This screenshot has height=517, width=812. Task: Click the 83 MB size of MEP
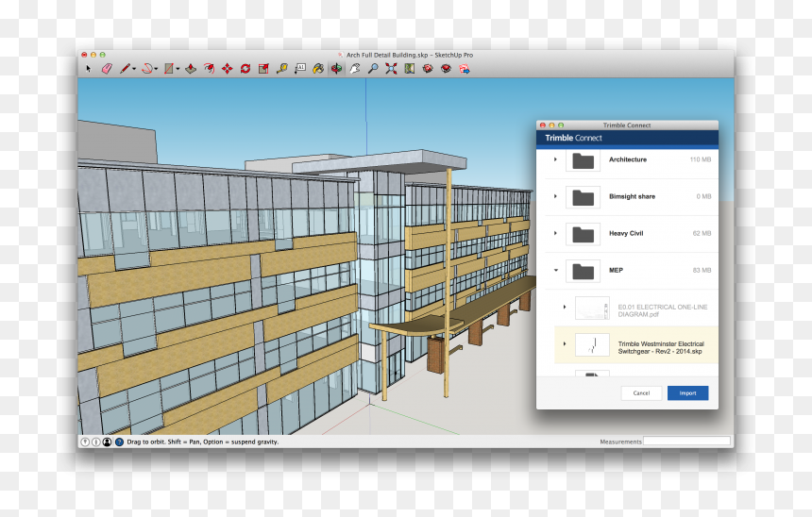pos(702,270)
